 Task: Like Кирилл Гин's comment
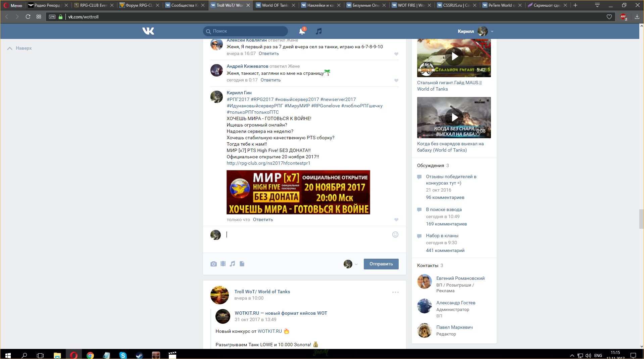click(396, 220)
